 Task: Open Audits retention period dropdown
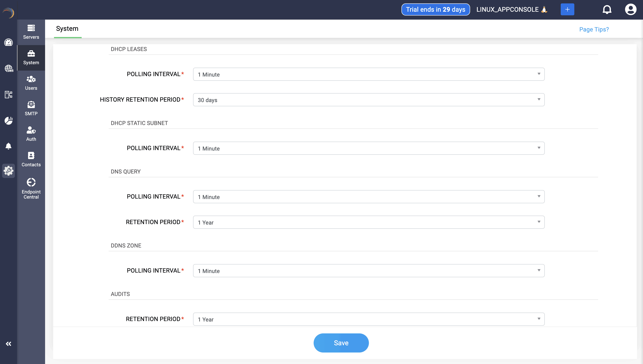pyautogui.click(x=368, y=319)
